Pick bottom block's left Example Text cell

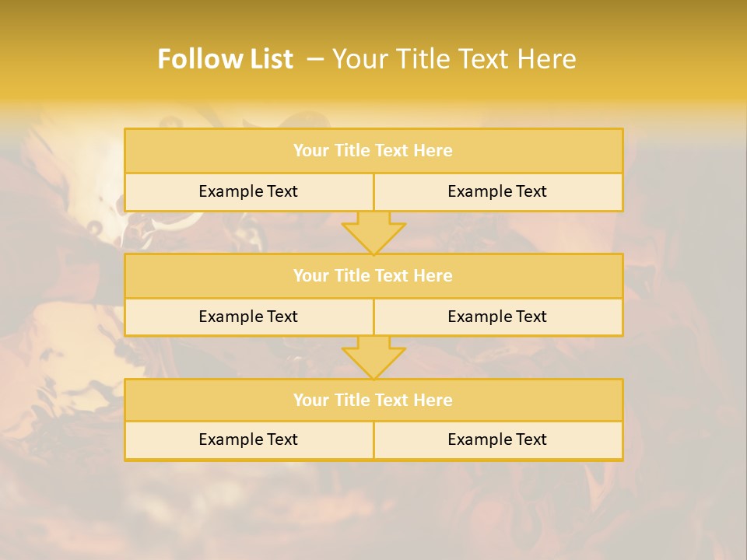tap(248, 440)
